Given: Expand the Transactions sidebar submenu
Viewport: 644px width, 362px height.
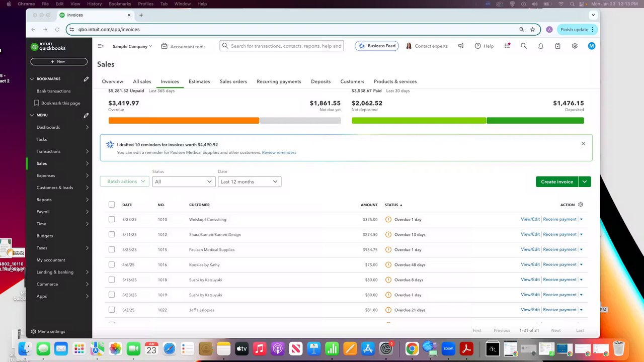Looking at the screenshot, I should [x=87, y=151].
